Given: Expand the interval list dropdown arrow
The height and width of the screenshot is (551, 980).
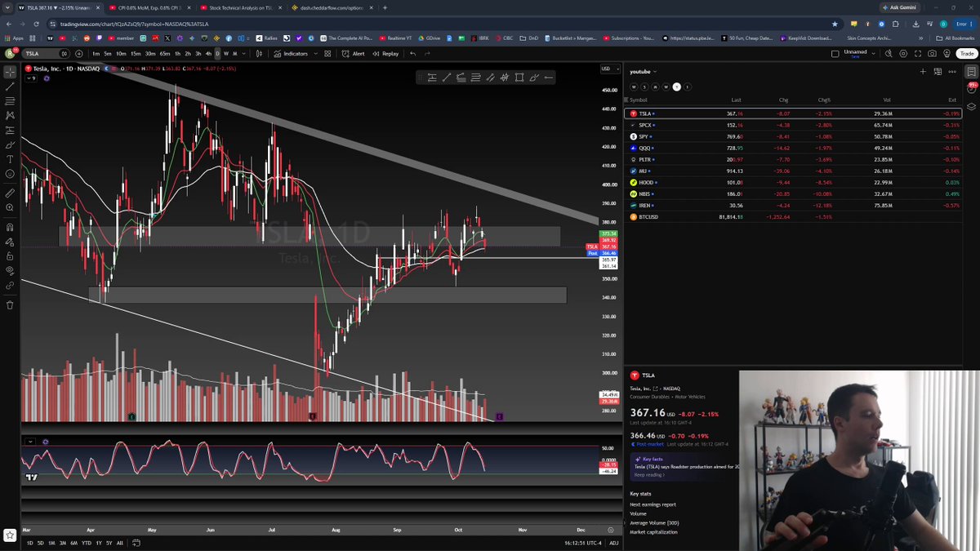Looking at the screenshot, I should [x=245, y=54].
